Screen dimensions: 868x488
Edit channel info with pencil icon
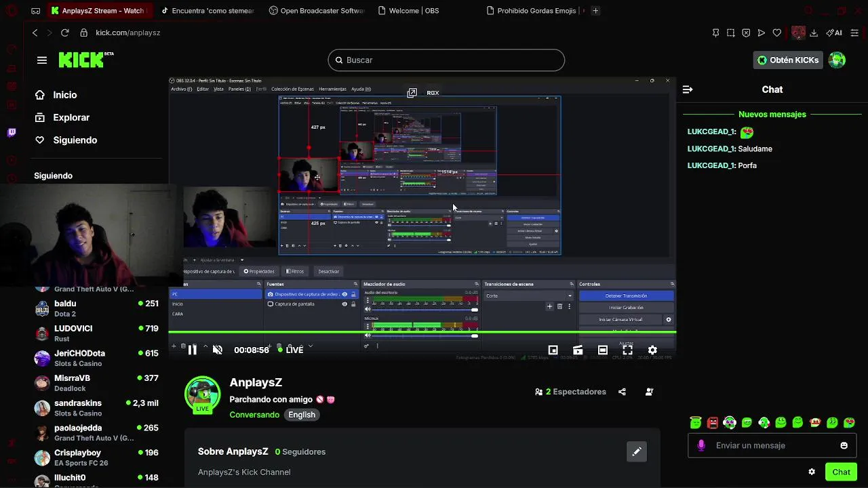click(637, 451)
